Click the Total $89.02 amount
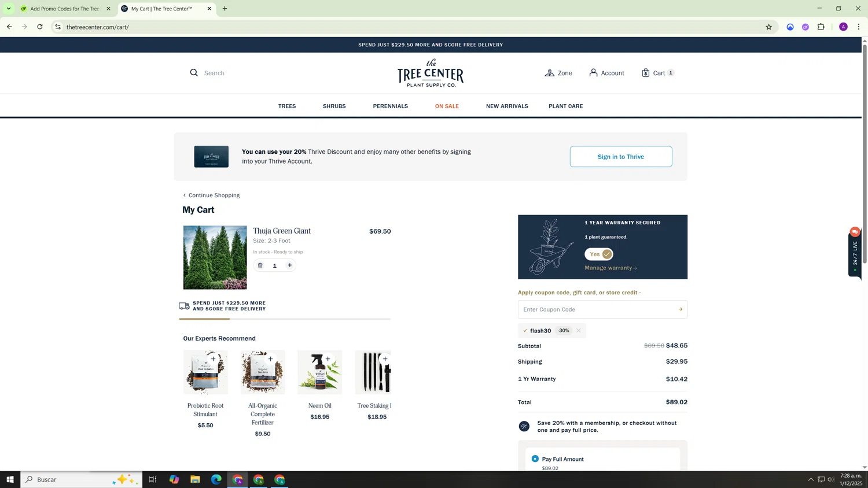This screenshot has height=488, width=868. (x=676, y=402)
